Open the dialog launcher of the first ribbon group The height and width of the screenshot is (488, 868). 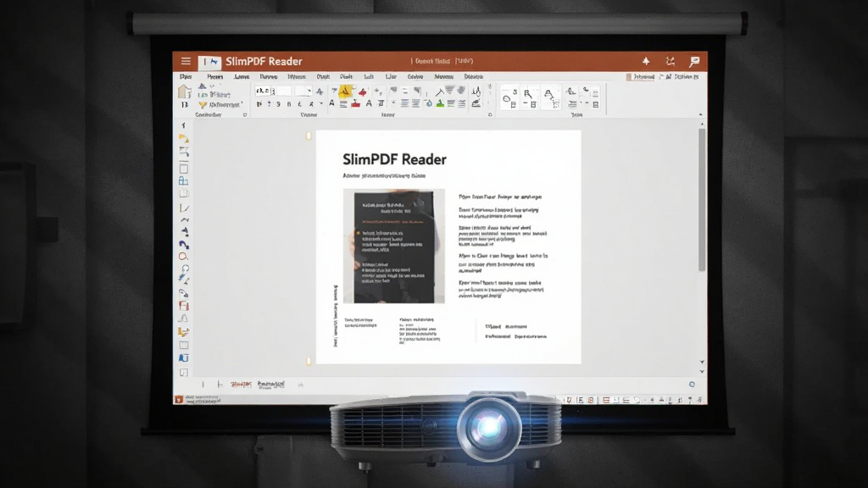point(245,114)
